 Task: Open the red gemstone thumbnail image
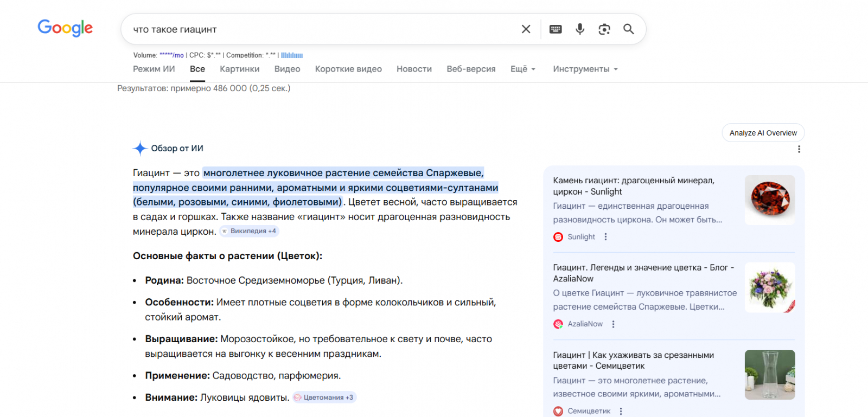pyautogui.click(x=769, y=200)
